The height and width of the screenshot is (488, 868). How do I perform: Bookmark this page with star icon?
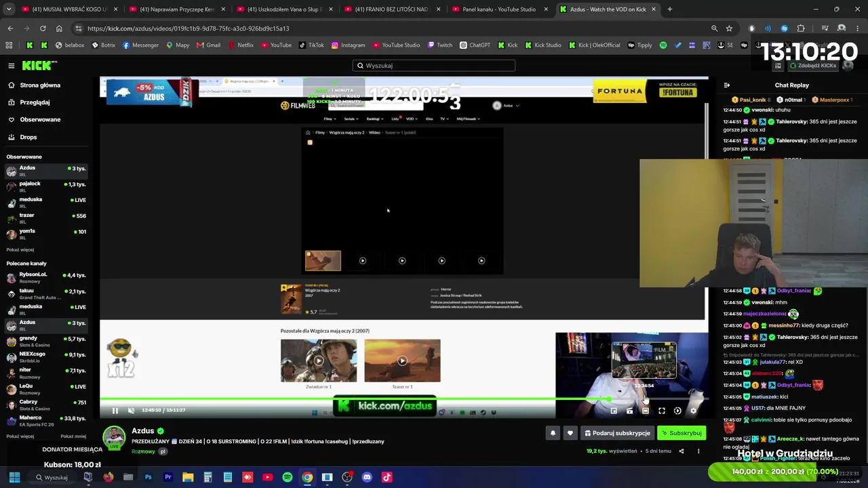pos(729,28)
